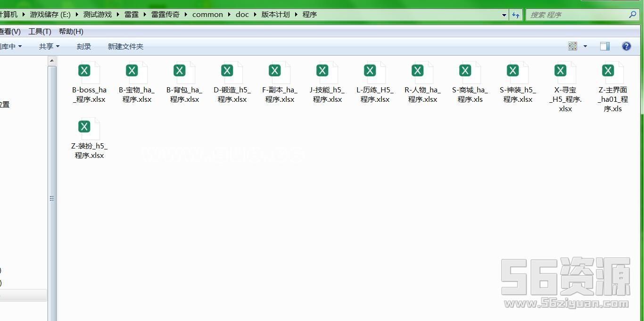Open the 共享 dropdown menu

49,46
